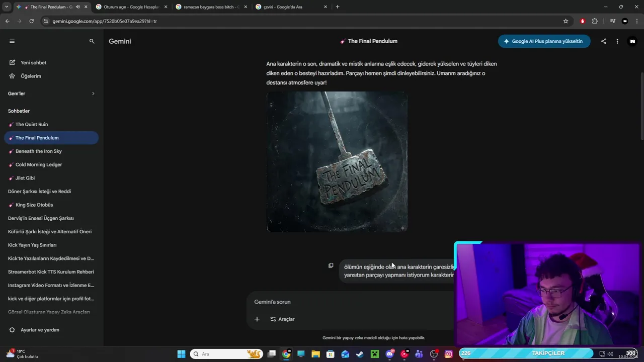Open Küfürlü Şarkı İsteği ve Alternatif Öneri chat
Image resolution: width=644 pixels, height=362 pixels.
51,232
